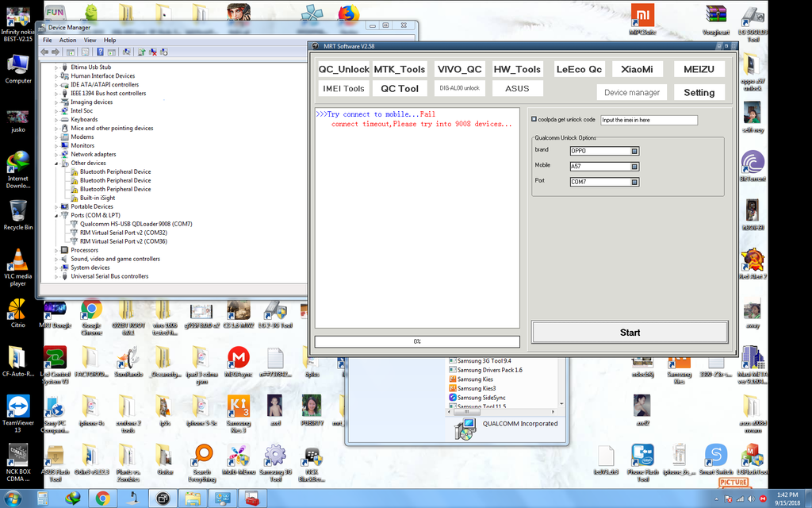Click scroll down arrow in Samsung list
This screenshot has width=812, height=508.
coord(561,404)
